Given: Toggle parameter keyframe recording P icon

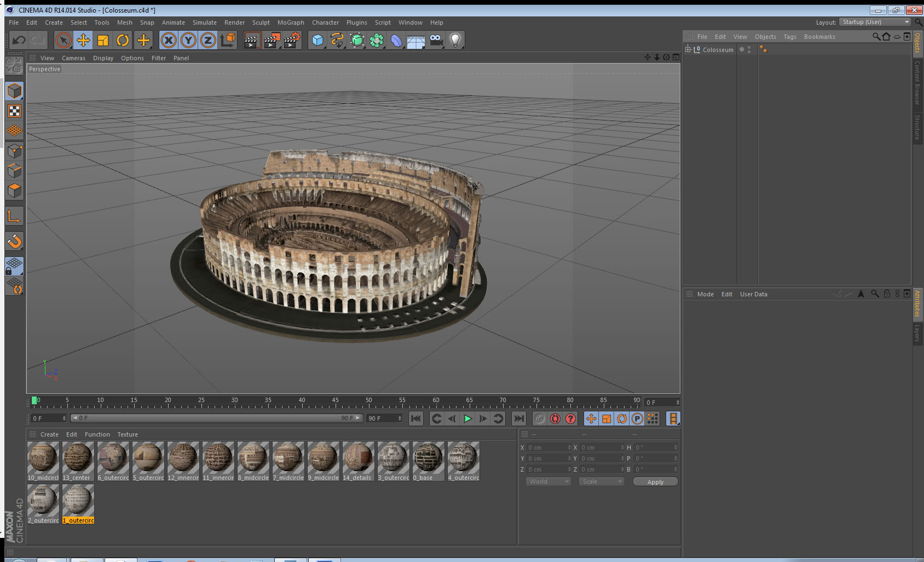Looking at the screenshot, I should [637, 418].
